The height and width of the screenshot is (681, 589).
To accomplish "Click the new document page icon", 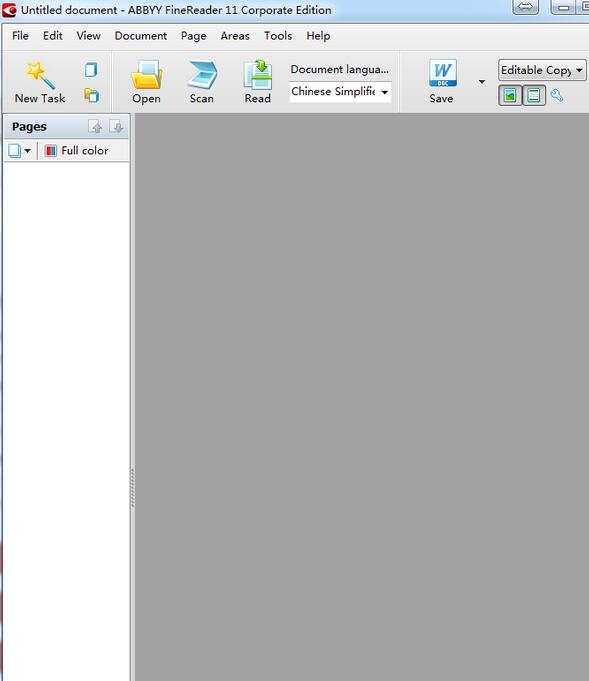I will [91, 69].
